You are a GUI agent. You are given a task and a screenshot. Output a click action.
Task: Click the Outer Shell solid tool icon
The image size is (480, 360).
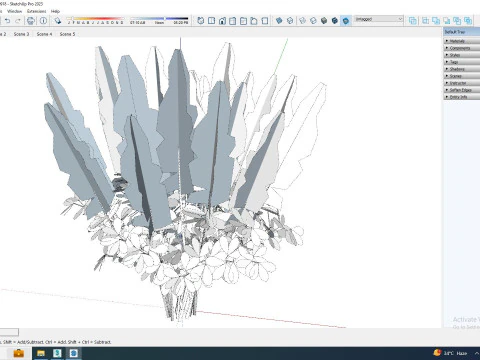click(x=413, y=21)
